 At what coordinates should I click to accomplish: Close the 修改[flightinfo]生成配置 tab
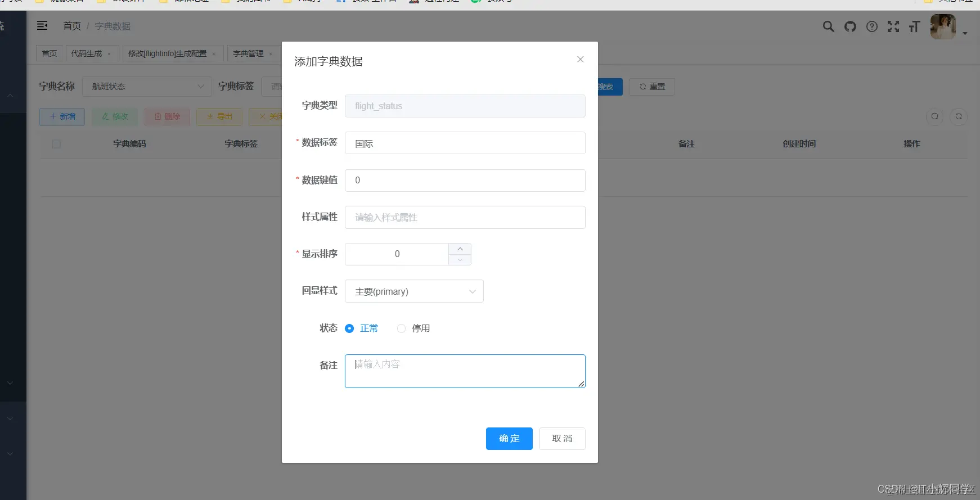214,54
